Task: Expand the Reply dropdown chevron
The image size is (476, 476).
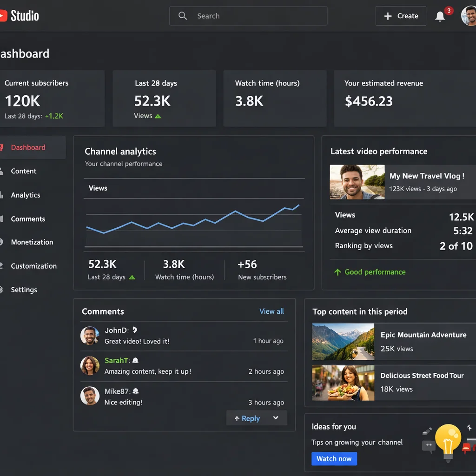Action: (x=276, y=418)
